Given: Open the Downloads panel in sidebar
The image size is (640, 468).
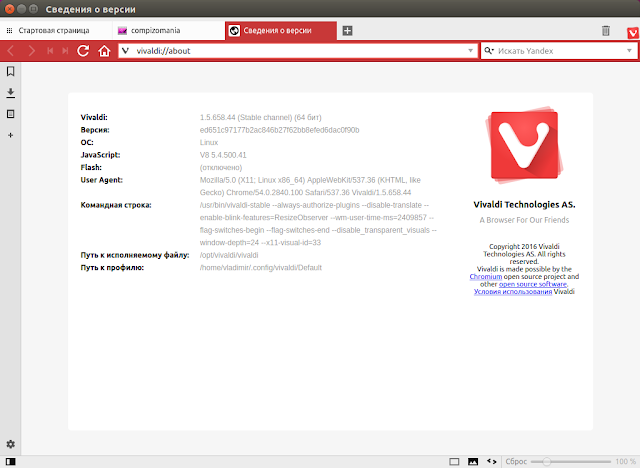Looking at the screenshot, I should (x=11, y=93).
